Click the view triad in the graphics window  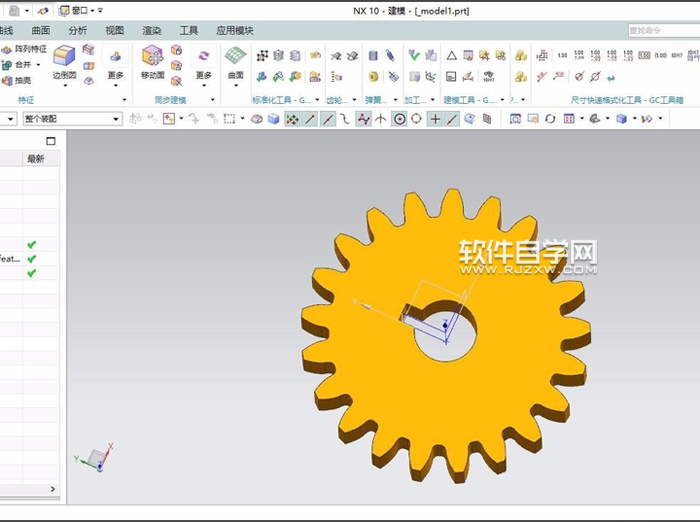point(95,456)
